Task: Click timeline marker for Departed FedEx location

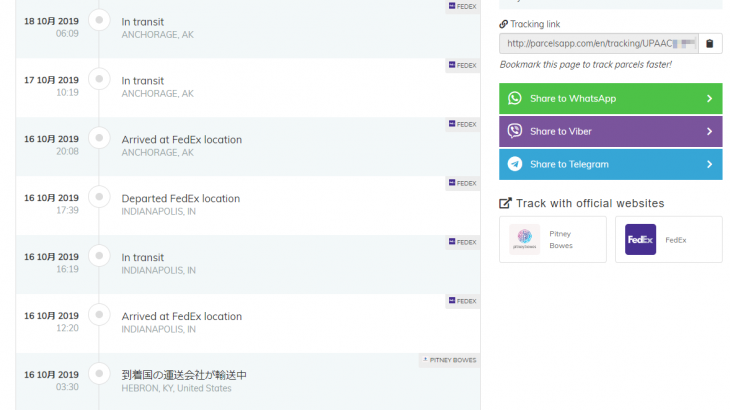Action: pos(99,196)
